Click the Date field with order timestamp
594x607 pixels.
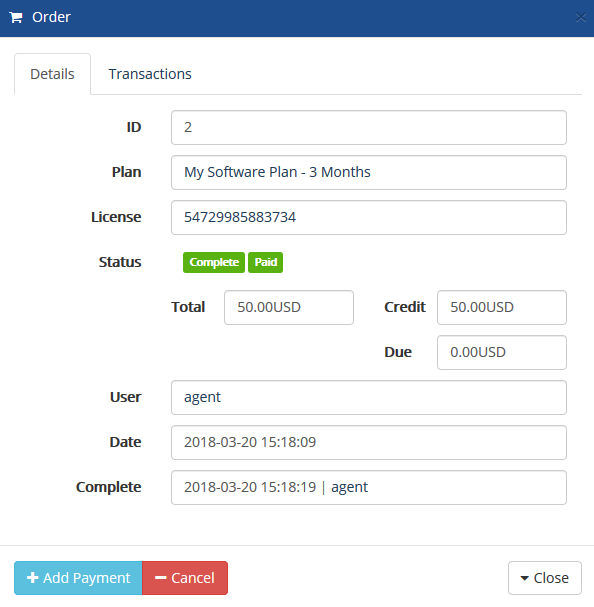pyautogui.click(x=369, y=442)
